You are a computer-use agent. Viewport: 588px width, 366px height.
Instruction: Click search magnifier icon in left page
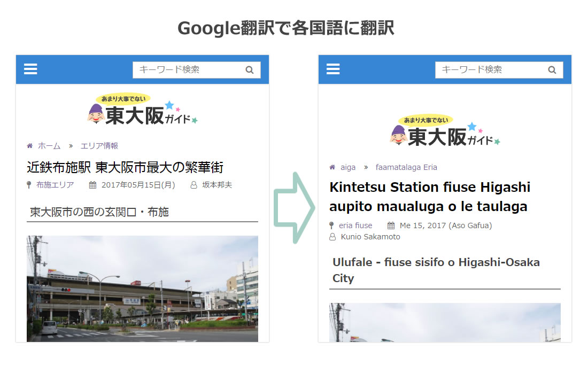pyautogui.click(x=250, y=70)
